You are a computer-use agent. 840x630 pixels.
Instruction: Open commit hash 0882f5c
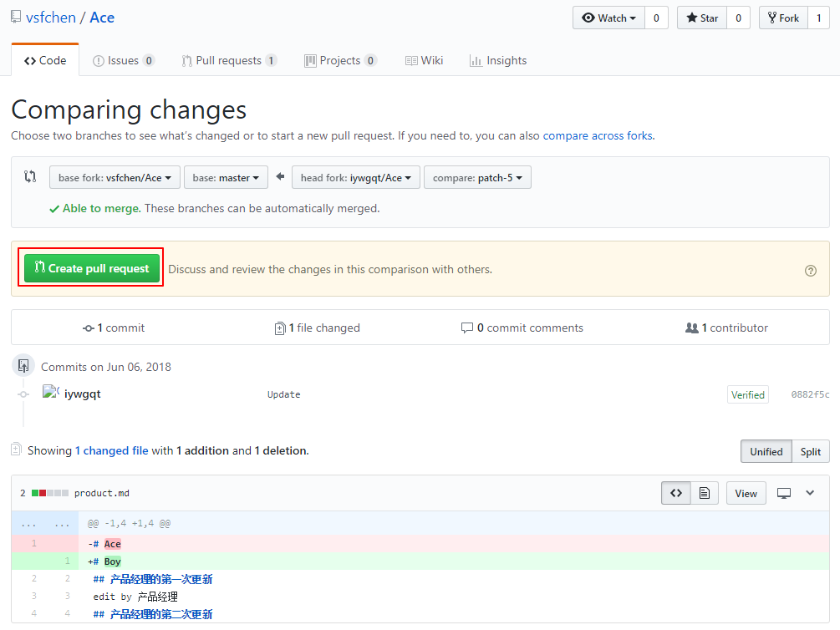coord(810,394)
